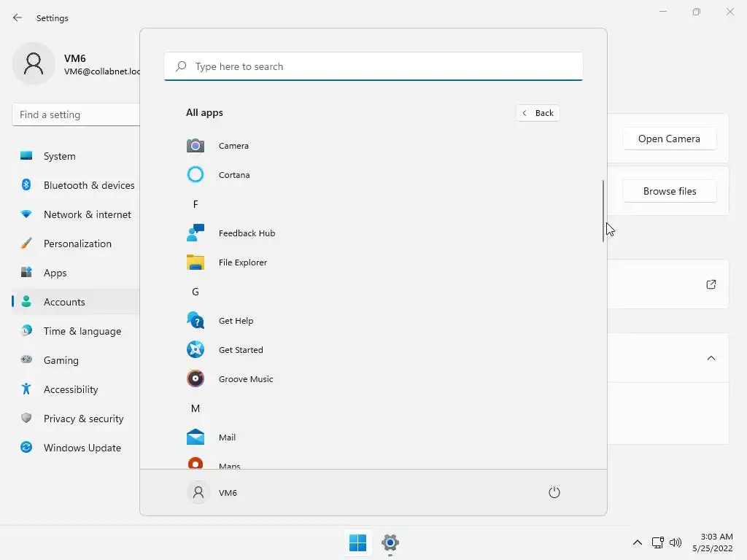This screenshot has height=560, width=747.
Task: Show hidden system tray icons
Action: (638, 542)
